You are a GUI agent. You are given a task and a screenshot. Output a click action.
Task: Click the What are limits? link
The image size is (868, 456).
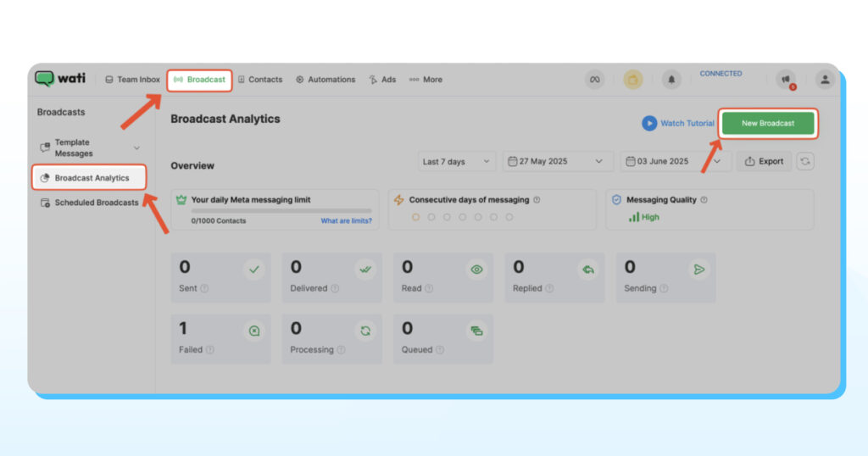[346, 221]
